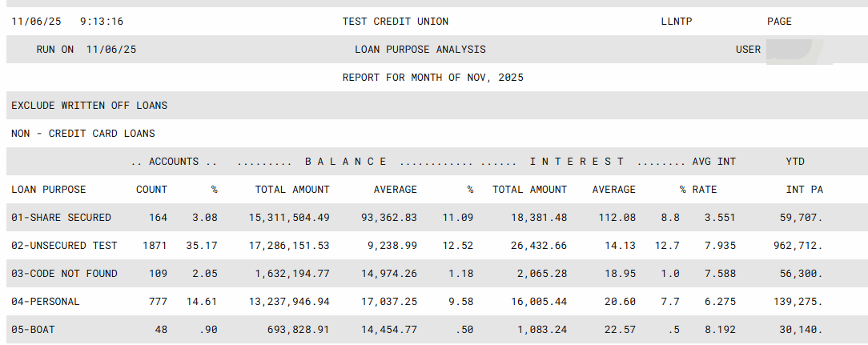Click the TEST CREDIT UNION report title

click(396, 22)
